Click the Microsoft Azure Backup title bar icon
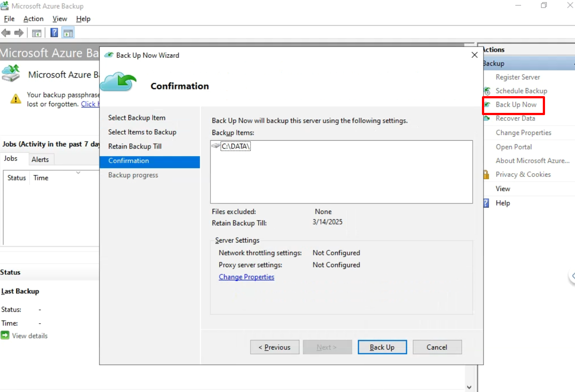 coord(4,6)
